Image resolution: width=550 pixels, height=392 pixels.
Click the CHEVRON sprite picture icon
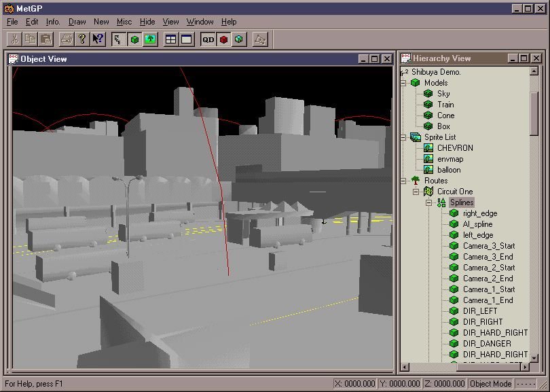pos(428,148)
